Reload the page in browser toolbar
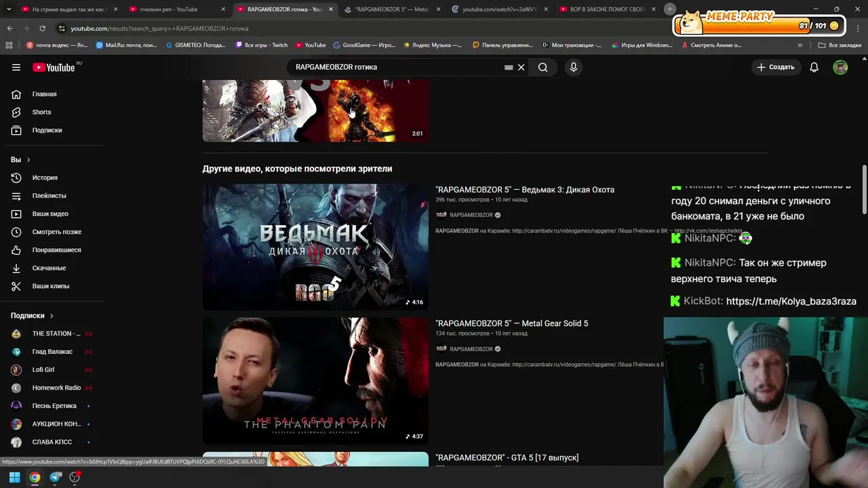This screenshot has height=488, width=868. [42, 28]
